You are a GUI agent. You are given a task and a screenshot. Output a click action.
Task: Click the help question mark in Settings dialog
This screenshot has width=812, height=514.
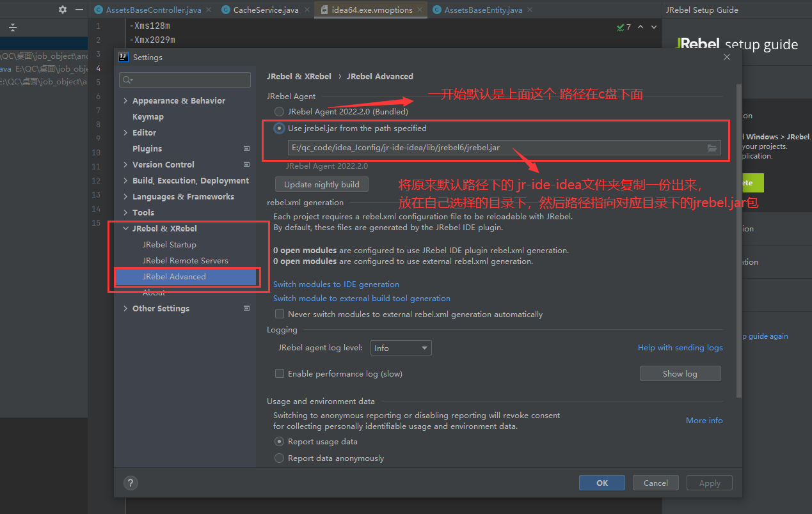coord(131,483)
